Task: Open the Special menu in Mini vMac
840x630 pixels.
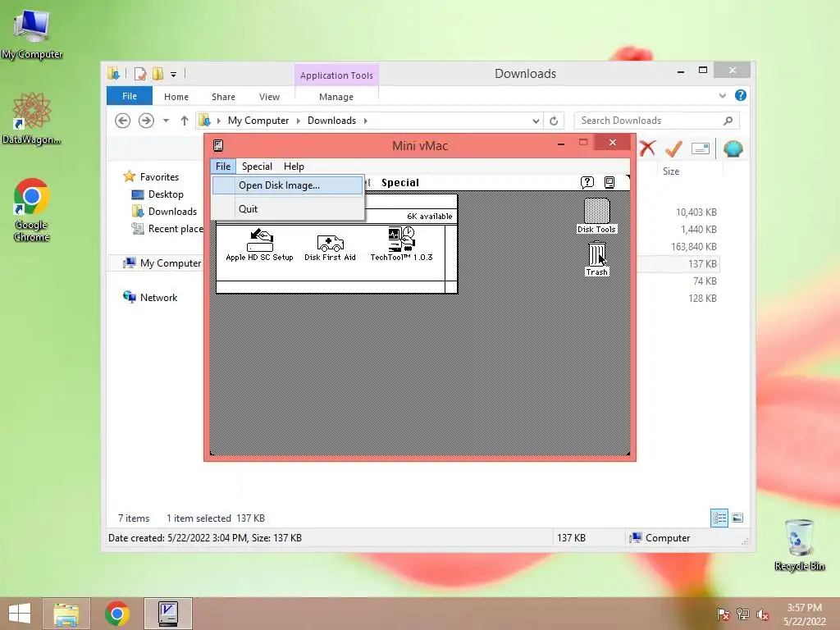Action: [257, 167]
